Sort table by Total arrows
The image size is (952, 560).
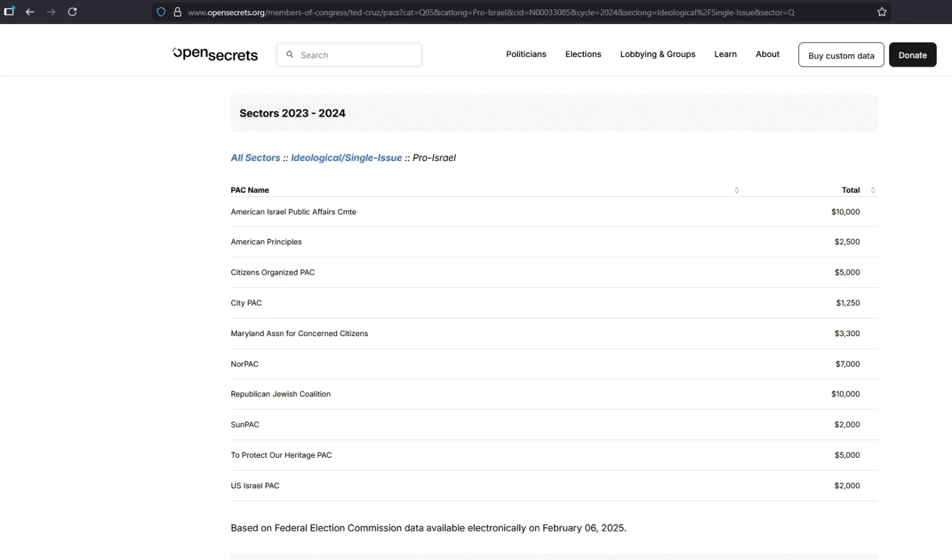pos(873,190)
